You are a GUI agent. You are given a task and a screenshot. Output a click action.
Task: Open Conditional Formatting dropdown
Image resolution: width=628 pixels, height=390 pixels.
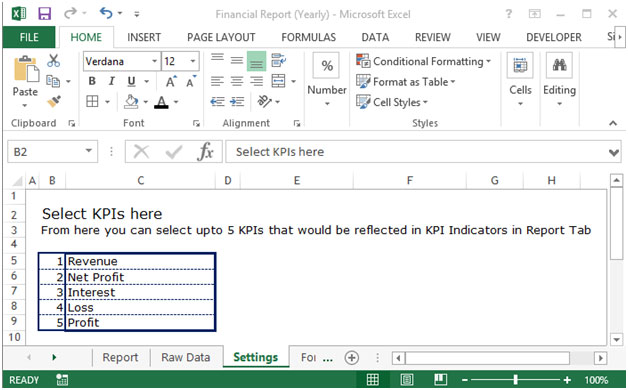tap(423, 61)
